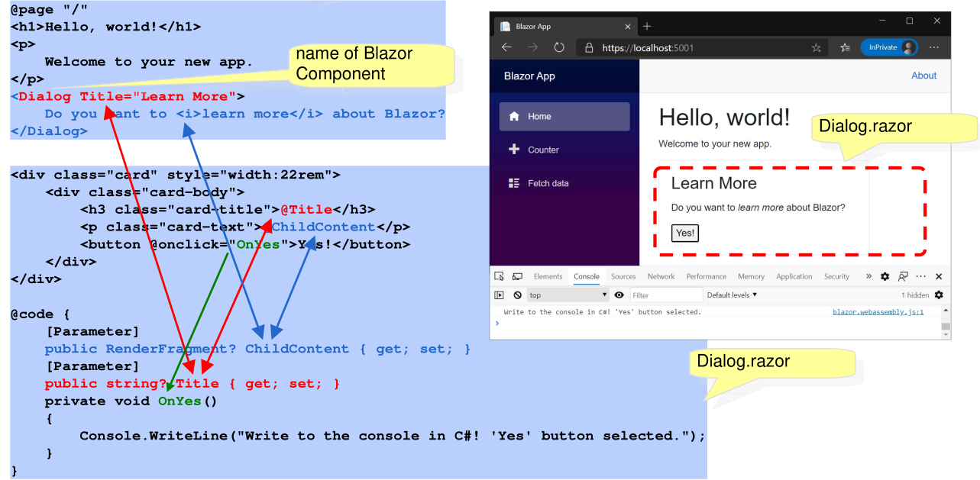Toggle the console sidebar panel
Image resolution: width=980 pixels, height=480 pixels.
pyautogui.click(x=499, y=295)
